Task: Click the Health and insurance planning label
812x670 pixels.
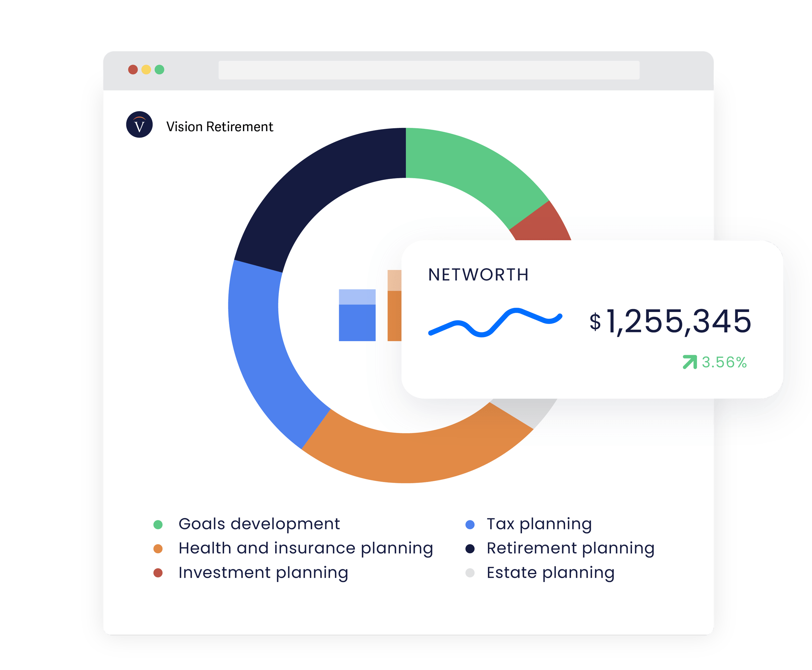Action: pos(305,548)
